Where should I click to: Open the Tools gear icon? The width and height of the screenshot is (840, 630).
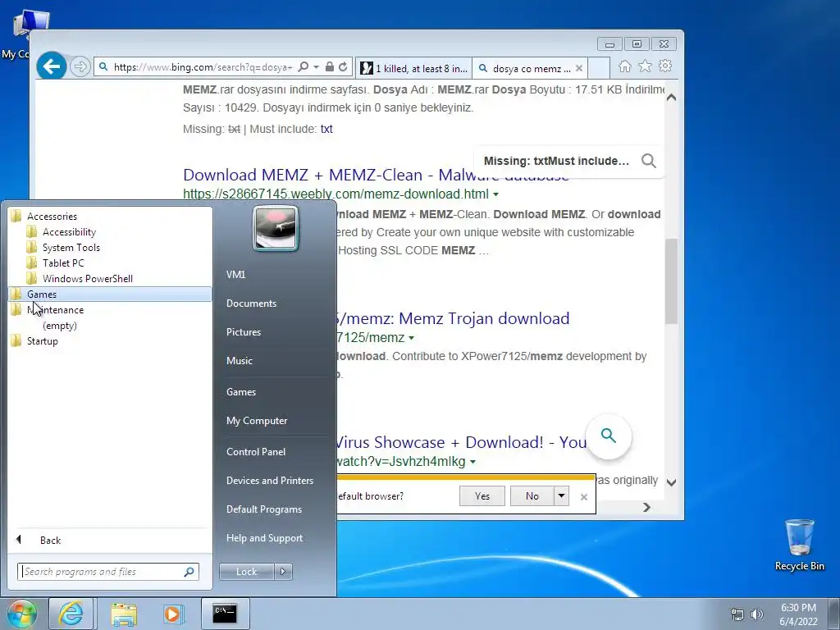click(665, 66)
